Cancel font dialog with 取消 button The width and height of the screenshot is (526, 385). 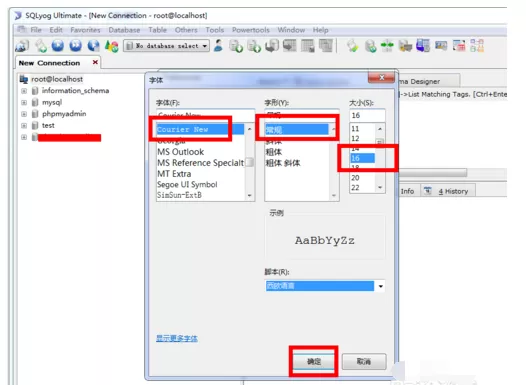(x=364, y=361)
